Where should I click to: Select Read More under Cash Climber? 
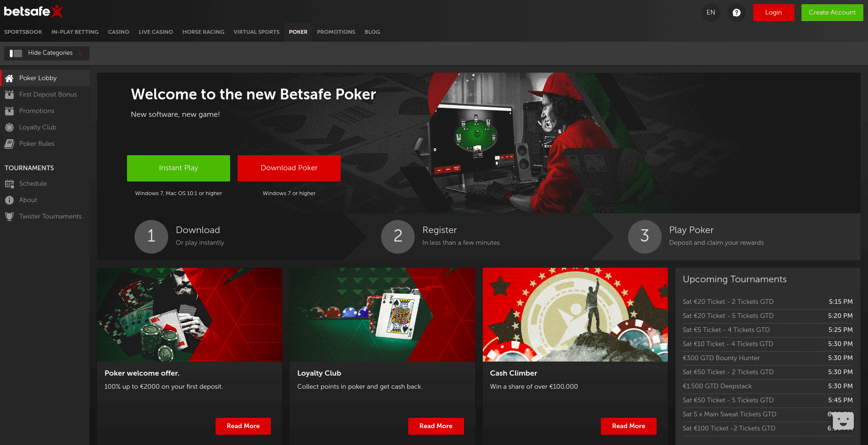coord(629,426)
